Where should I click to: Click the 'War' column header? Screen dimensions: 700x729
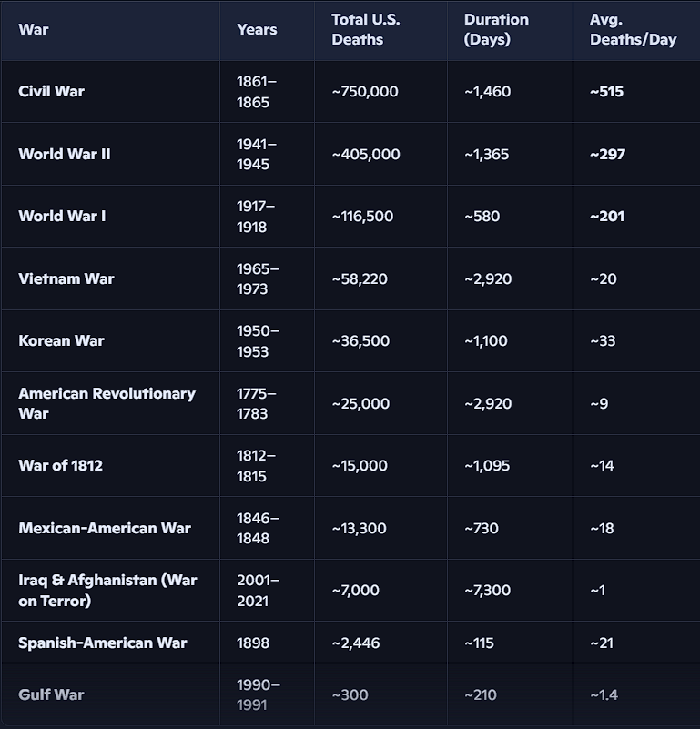click(x=34, y=29)
